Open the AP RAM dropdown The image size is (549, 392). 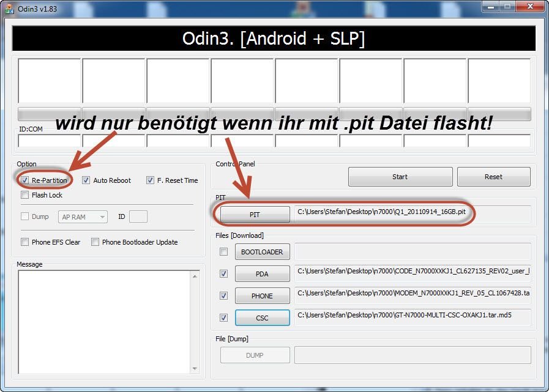click(83, 217)
